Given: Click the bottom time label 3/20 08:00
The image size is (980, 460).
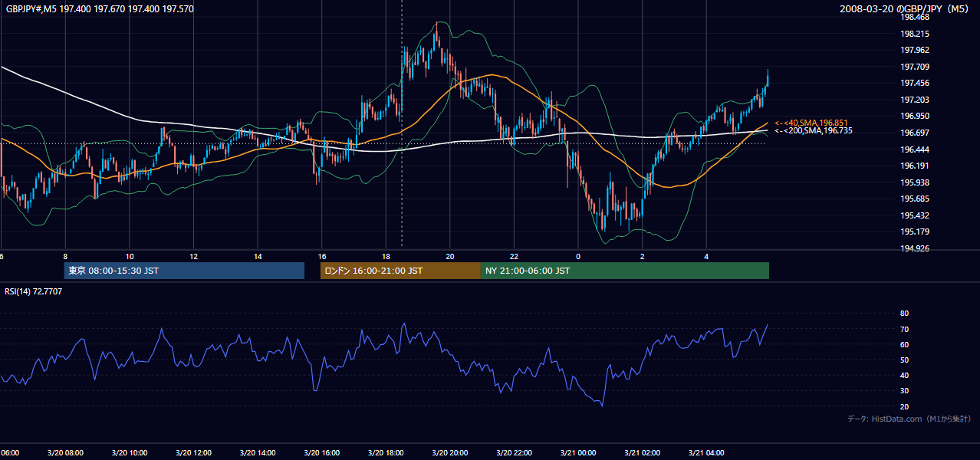Looking at the screenshot, I should pos(65,453).
